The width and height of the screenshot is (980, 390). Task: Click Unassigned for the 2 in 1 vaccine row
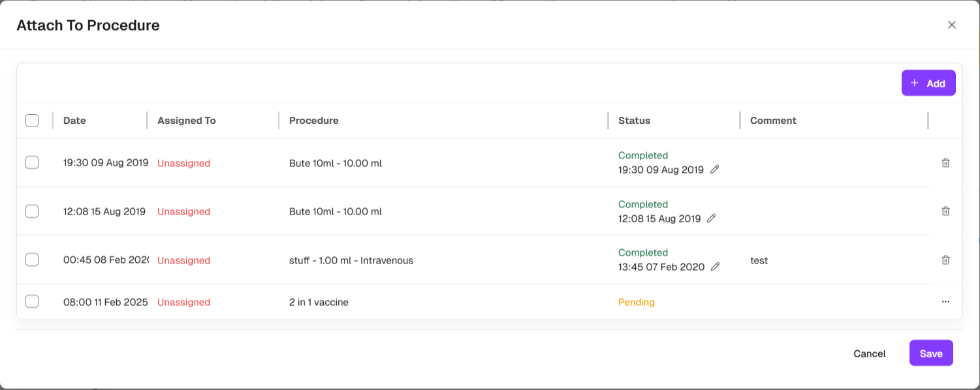183,303
